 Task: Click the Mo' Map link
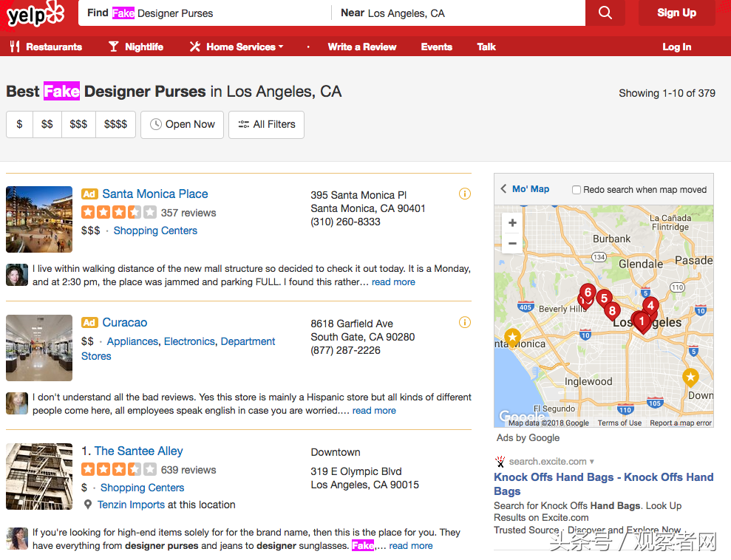[x=531, y=188]
